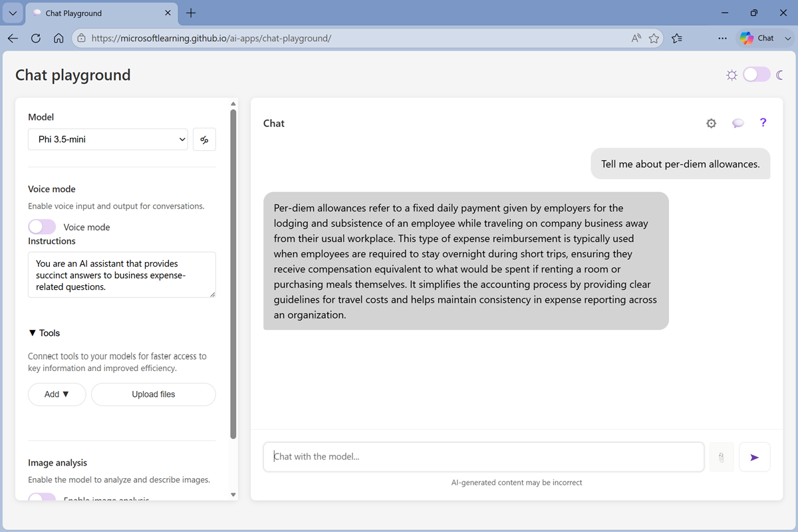
Task: Click the Chat with the model input
Action: 483,457
